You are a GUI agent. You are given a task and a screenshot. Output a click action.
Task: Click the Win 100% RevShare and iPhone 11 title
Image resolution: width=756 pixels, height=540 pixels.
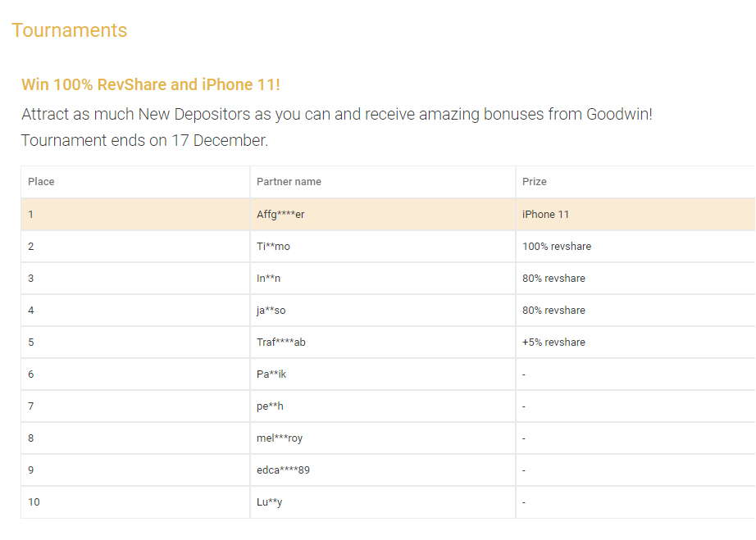tap(151, 84)
